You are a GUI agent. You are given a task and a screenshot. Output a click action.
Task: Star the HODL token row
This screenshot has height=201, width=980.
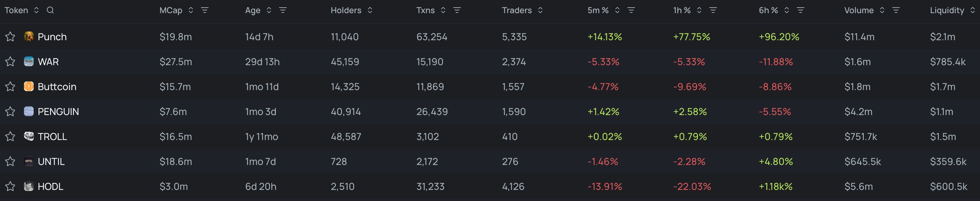coord(10,186)
